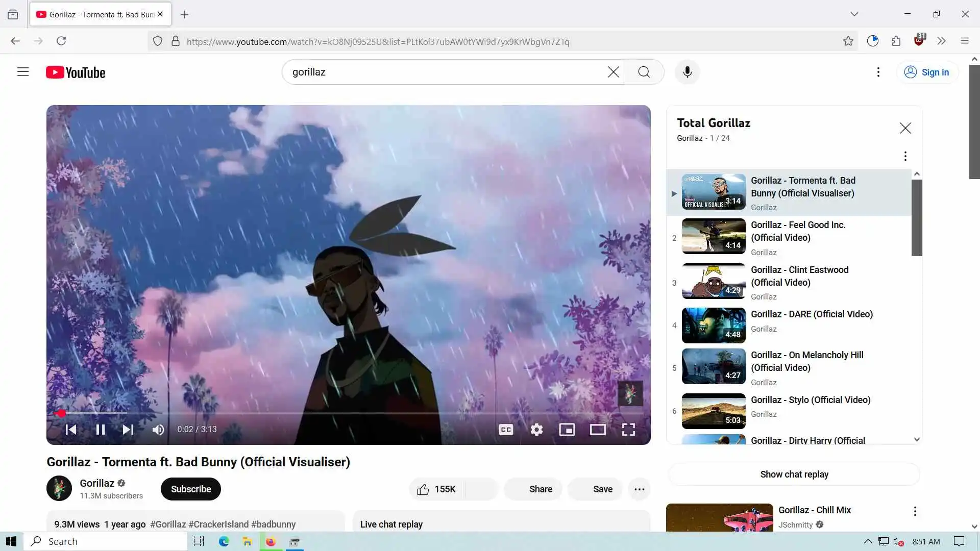Open Firefox from the Windows taskbar
Image resolution: width=980 pixels, height=551 pixels.
tap(271, 542)
